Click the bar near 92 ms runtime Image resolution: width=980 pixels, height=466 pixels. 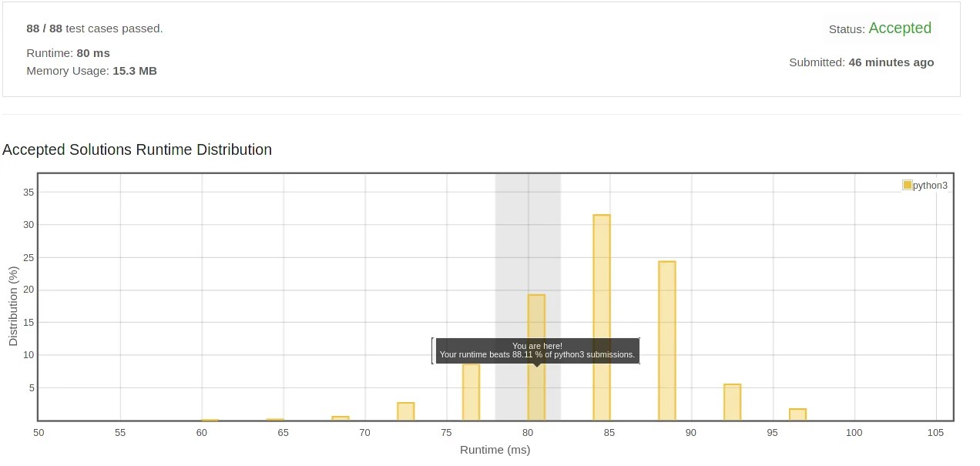(x=732, y=402)
